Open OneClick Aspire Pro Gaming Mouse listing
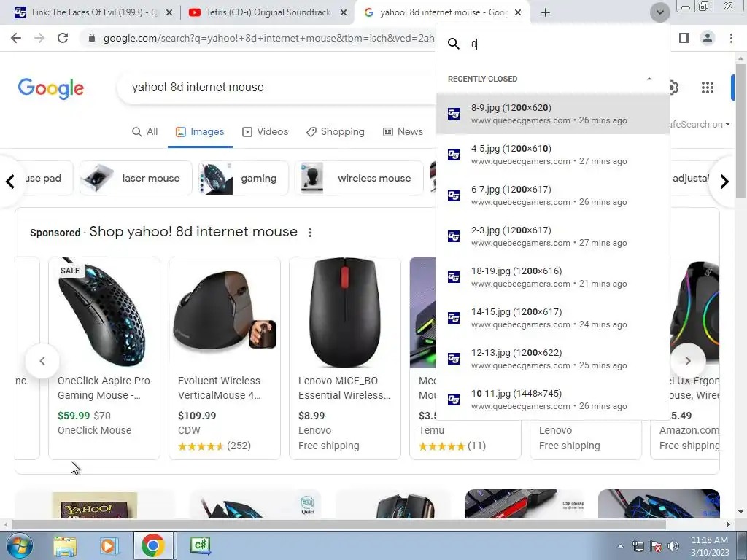The height and width of the screenshot is (560, 747). tap(104, 388)
